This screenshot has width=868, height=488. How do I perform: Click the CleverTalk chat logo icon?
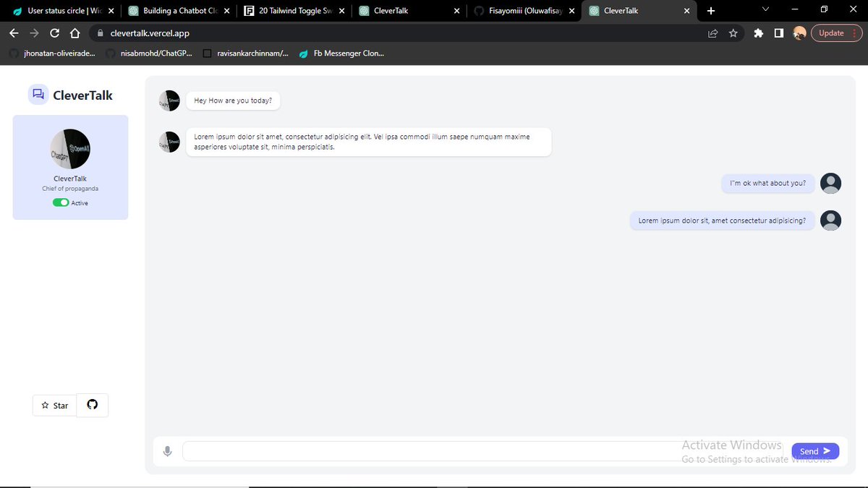pos(38,95)
